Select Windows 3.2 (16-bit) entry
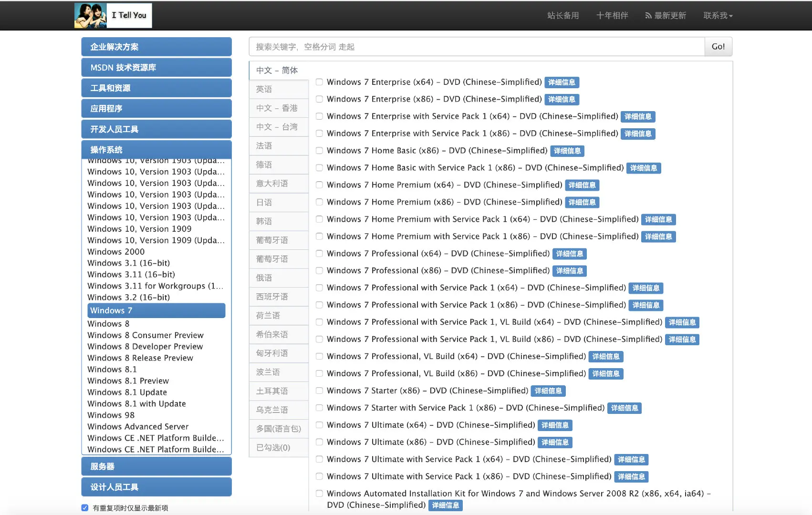The width and height of the screenshot is (812, 515). [129, 298]
